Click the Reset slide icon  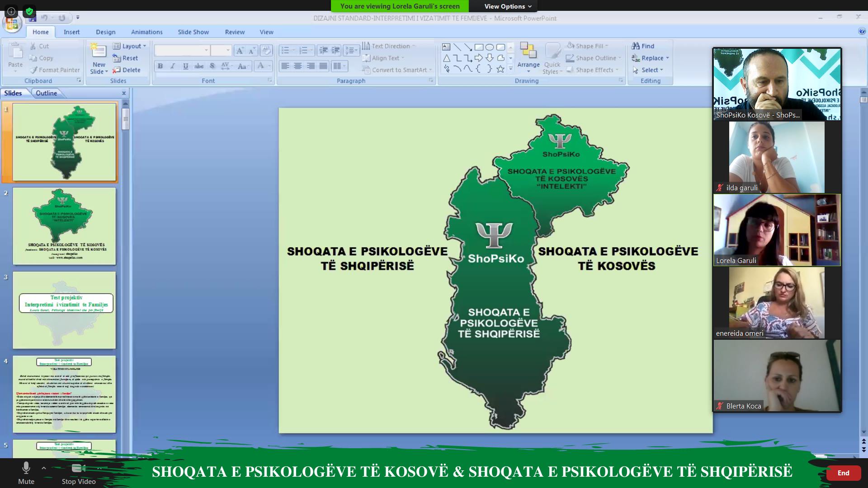tap(117, 58)
